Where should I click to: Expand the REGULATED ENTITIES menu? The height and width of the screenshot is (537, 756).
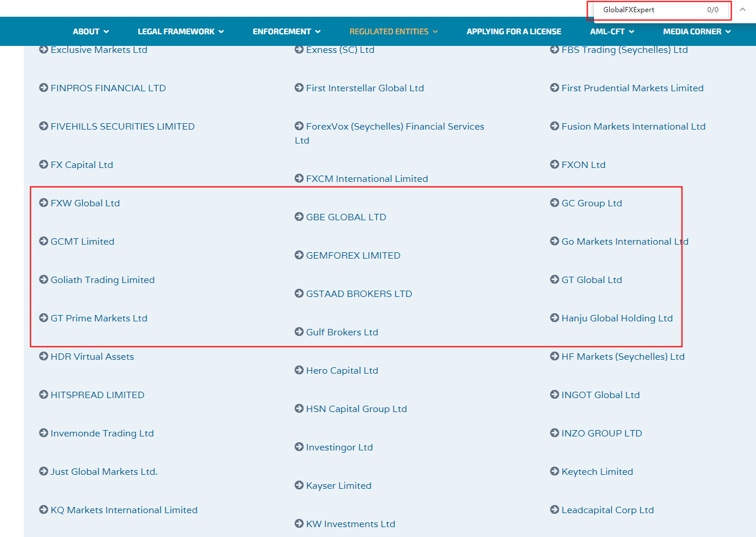(x=394, y=31)
